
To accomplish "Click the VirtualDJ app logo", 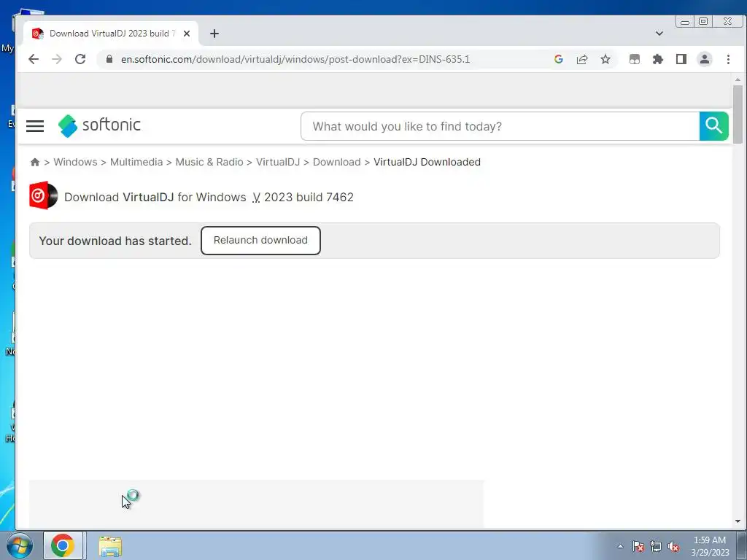I will coord(43,195).
